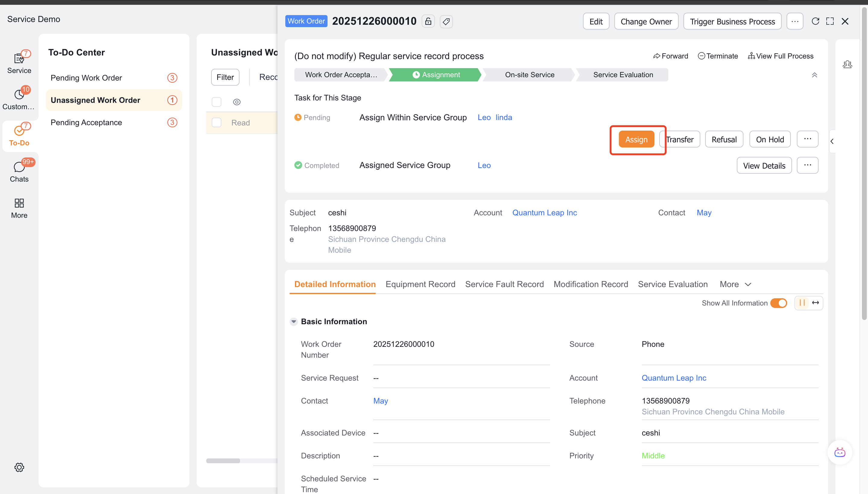The image size is (868, 494).
Task: Select Unassigned Work Order in To-Do Center
Action: click(x=114, y=100)
